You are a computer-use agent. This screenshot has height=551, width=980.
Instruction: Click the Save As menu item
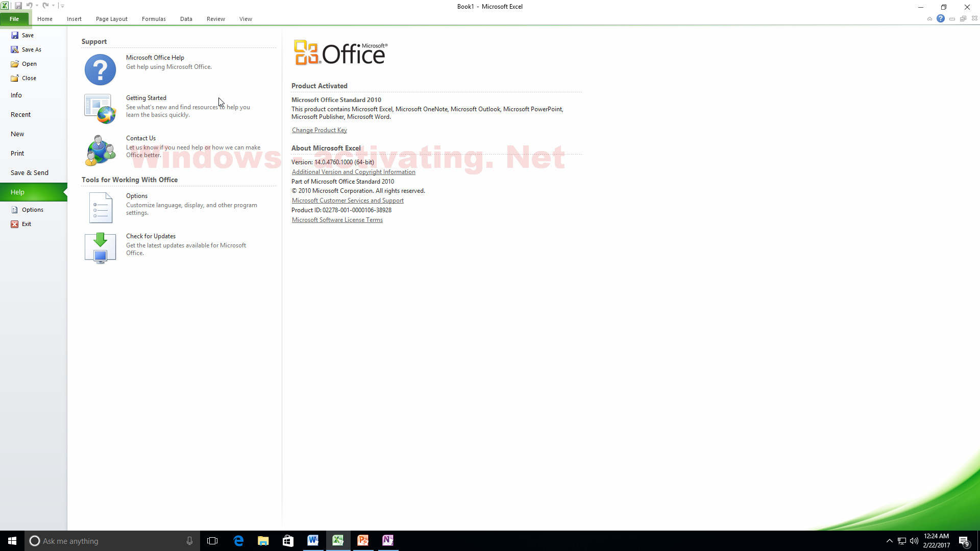(x=32, y=49)
